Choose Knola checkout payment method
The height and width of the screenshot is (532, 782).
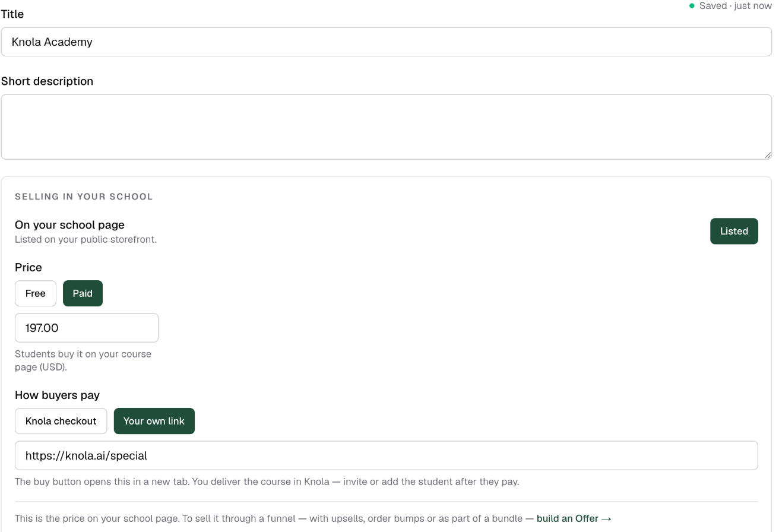[61, 421]
